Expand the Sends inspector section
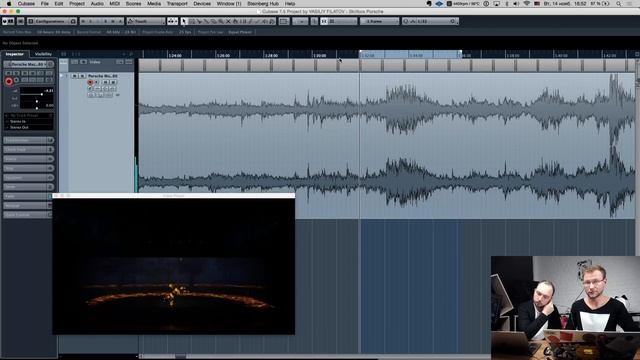 [x=28, y=187]
